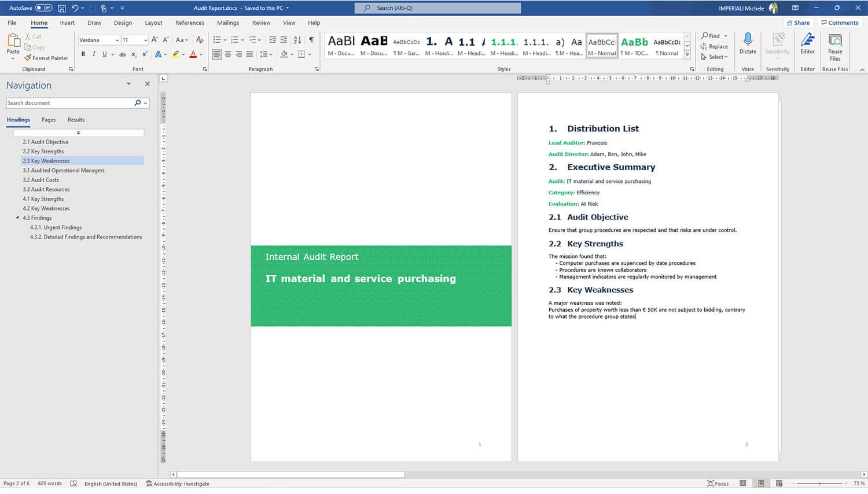Click the horizontal scrollbar thumb
The width and height of the screenshot is (868, 494).
click(x=291, y=474)
